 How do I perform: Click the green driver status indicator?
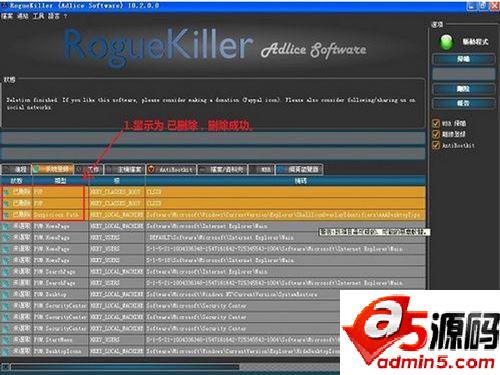(x=447, y=42)
